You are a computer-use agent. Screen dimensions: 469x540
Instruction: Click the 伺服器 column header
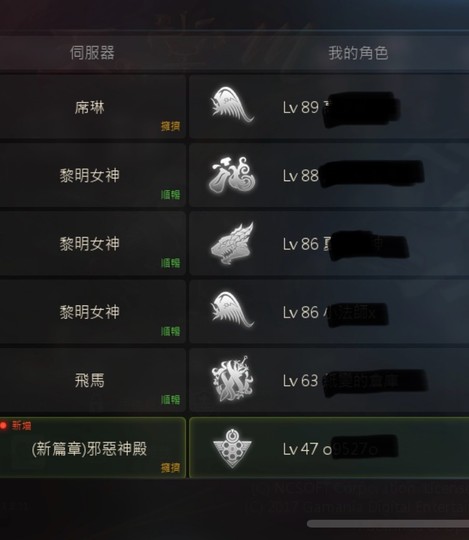coord(92,53)
